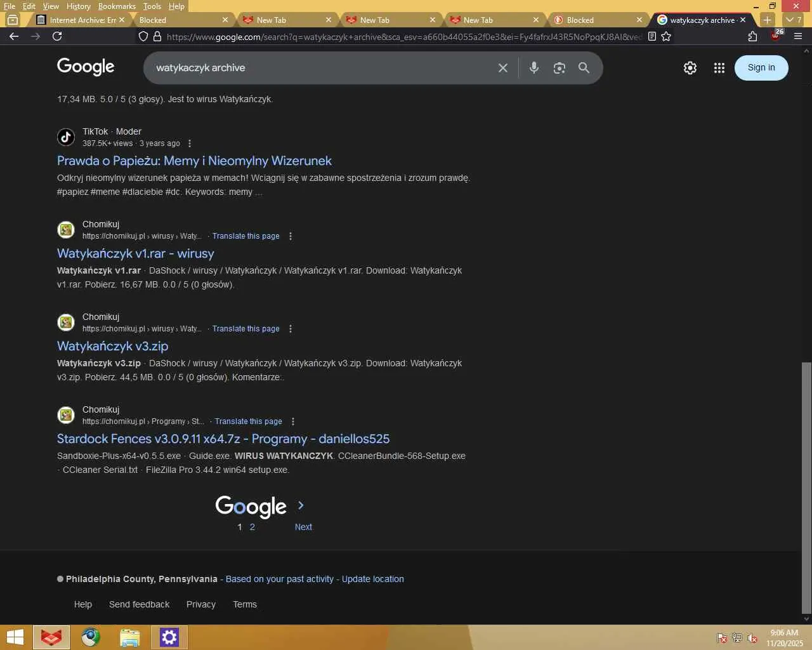Screen dimensions: 812x650
Task: Launch the globe app on taskbar
Action: pyautogui.click(x=91, y=637)
